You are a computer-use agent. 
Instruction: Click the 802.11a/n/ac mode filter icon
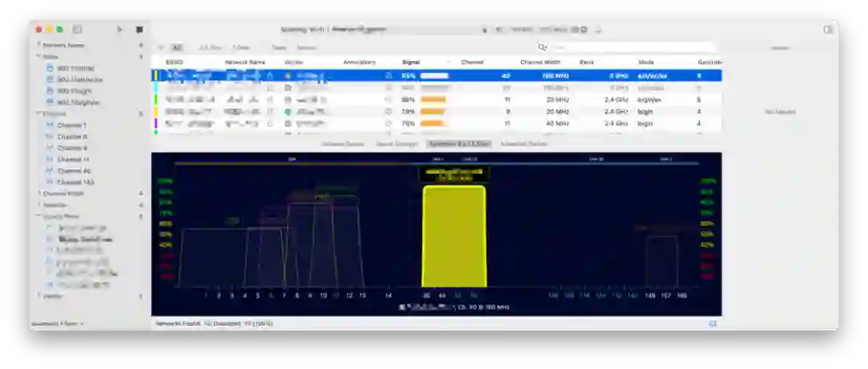click(51, 68)
